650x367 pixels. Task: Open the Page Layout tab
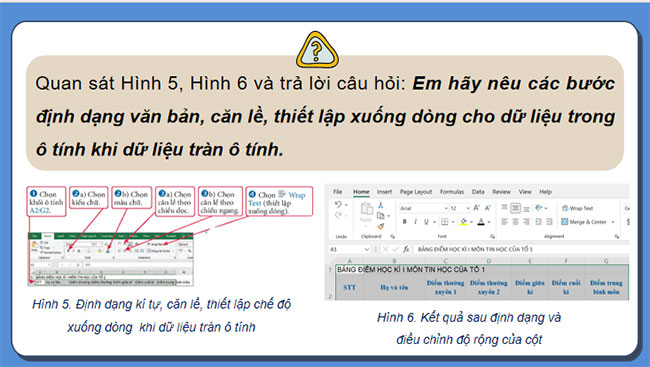[416, 192]
